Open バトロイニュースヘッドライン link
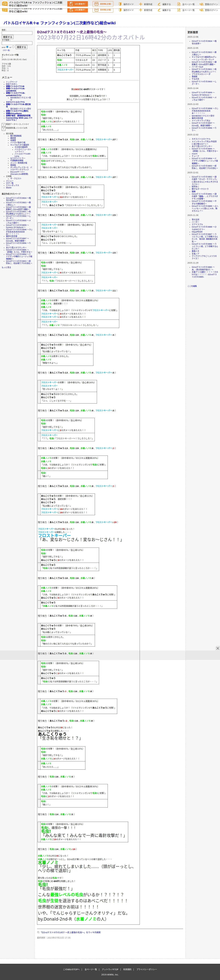220x980 pixels. point(23,151)
